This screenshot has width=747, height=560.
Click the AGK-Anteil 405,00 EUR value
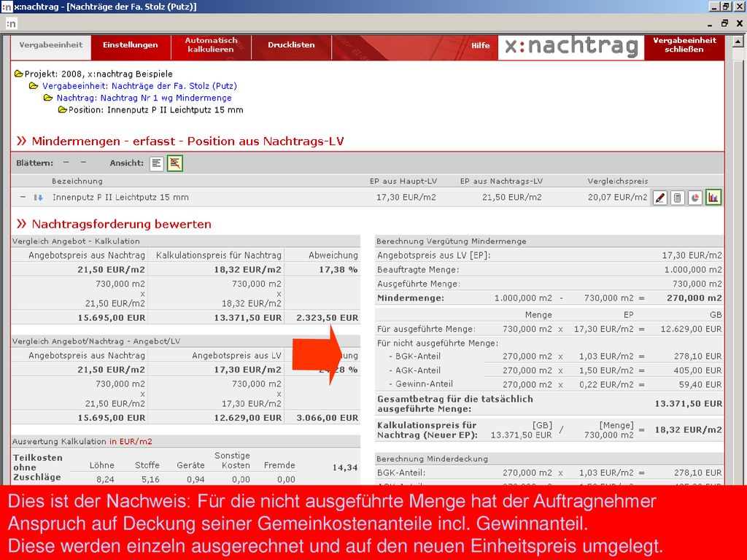698,370
